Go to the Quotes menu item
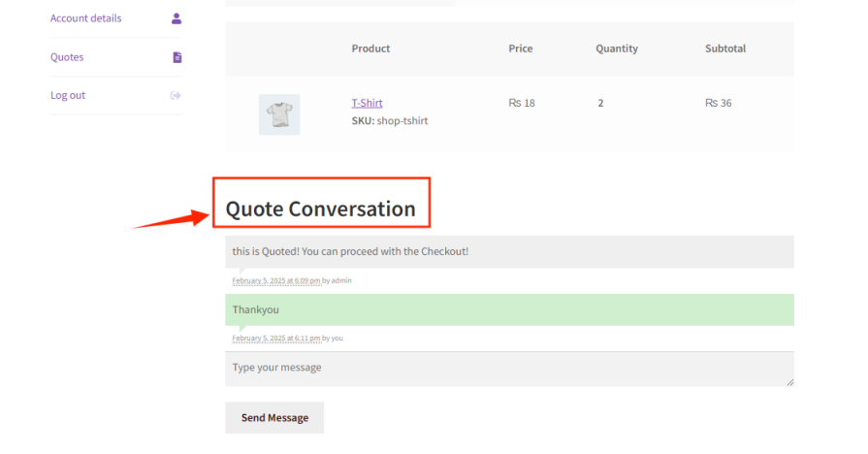868x454 pixels. pyautogui.click(x=67, y=57)
